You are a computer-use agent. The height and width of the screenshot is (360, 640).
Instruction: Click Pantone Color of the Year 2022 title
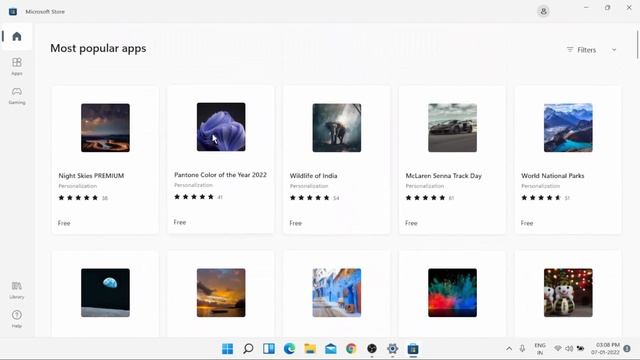220,175
